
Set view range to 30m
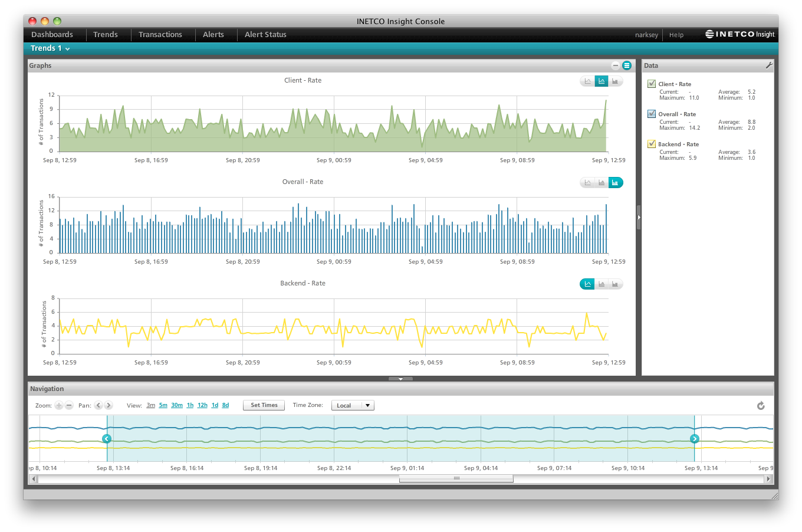(x=177, y=405)
